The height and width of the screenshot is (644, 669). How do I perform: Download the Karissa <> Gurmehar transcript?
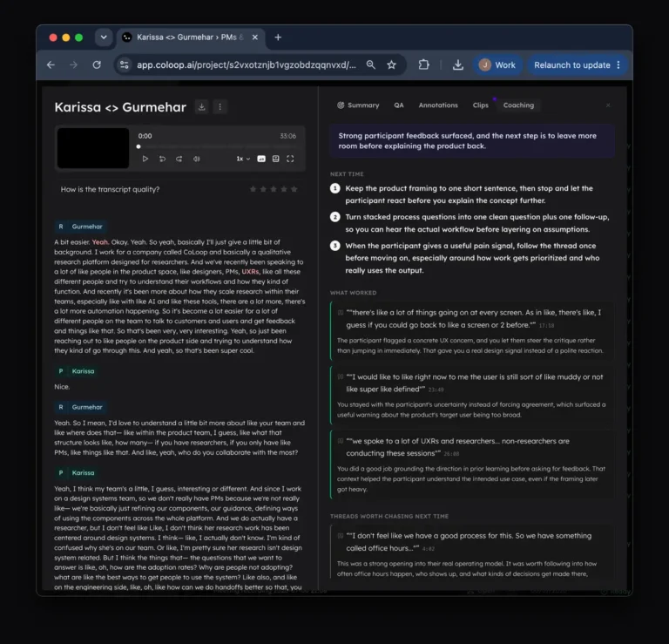pyautogui.click(x=202, y=106)
